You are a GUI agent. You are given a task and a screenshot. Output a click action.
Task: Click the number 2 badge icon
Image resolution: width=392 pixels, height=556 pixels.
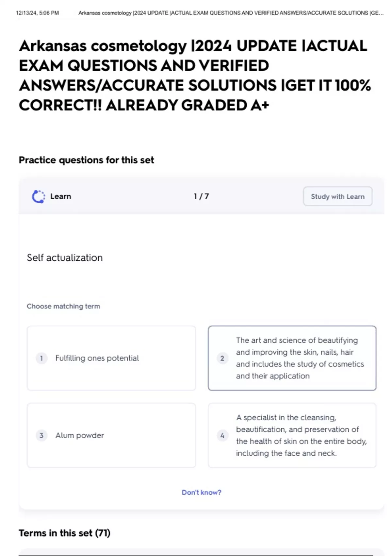222,358
